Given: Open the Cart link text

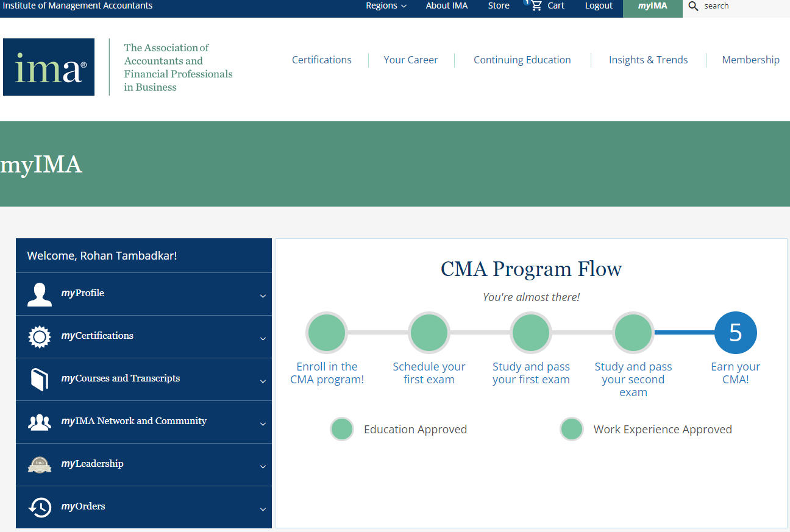Looking at the screenshot, I should pyautogui.click(x=556, y=6).
